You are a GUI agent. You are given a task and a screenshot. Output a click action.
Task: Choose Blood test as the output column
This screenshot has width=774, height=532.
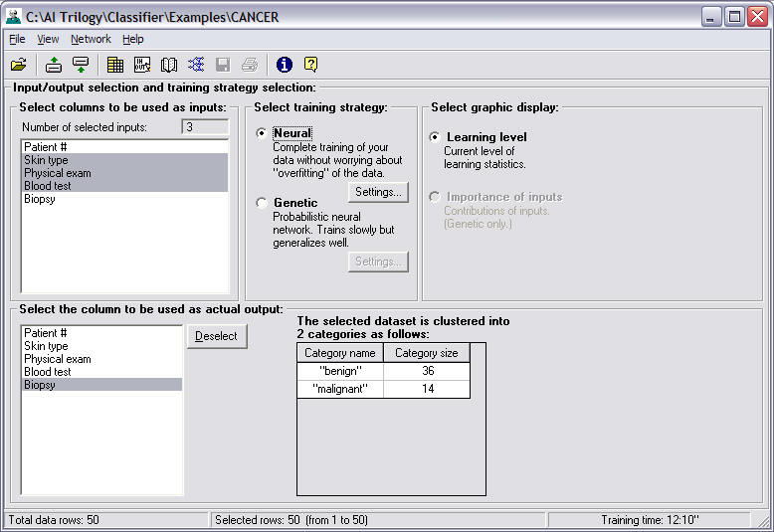(x=102, y=372)
